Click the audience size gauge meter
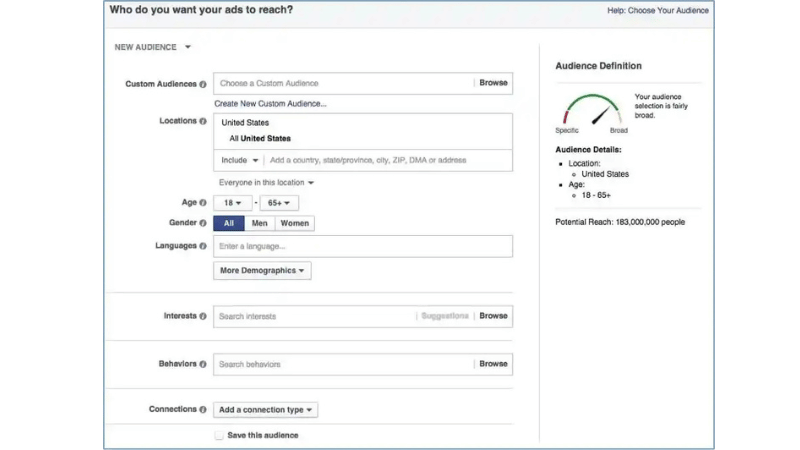800x450 pixels. click(x=592, y=110)
